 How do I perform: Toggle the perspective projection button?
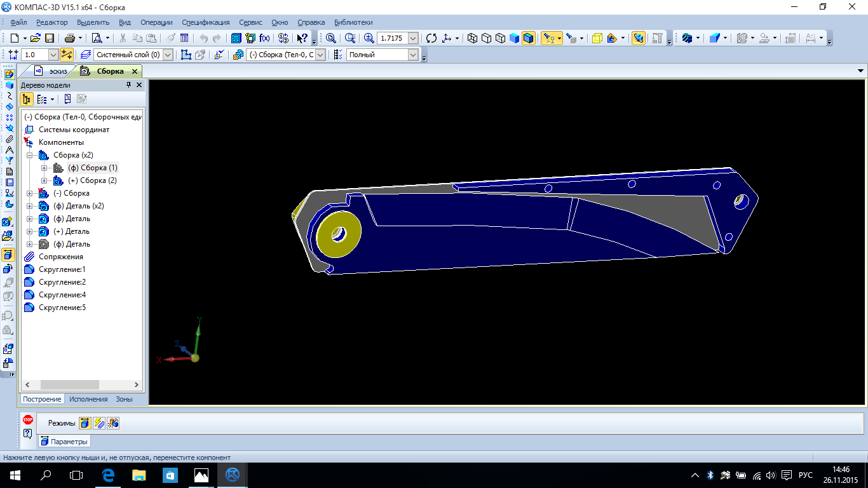pyautogui.click(x=597, y=38)
